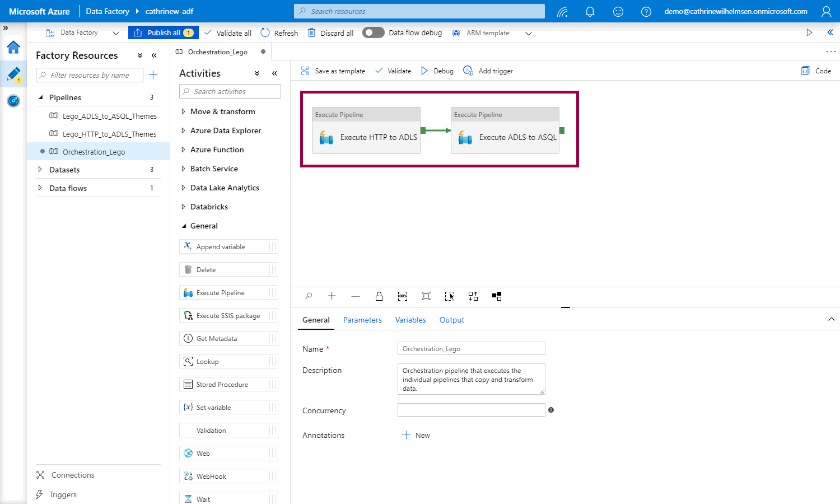Open the help question mark icon
The image size is (840, 504).
tap(646, 11)
